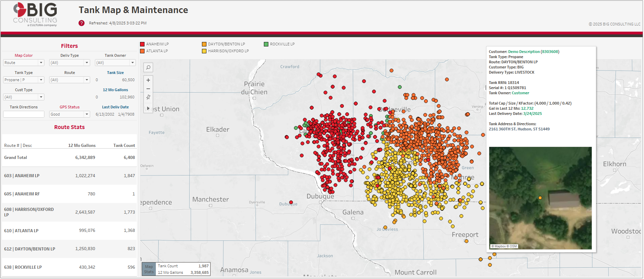Click the Map Stats badge
This screenshot has width=644, height=279.
point(149,269)
